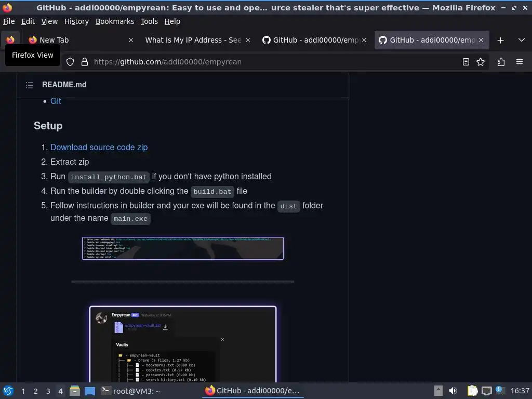Switch to What Is My IP Address tab

(198, 40)
